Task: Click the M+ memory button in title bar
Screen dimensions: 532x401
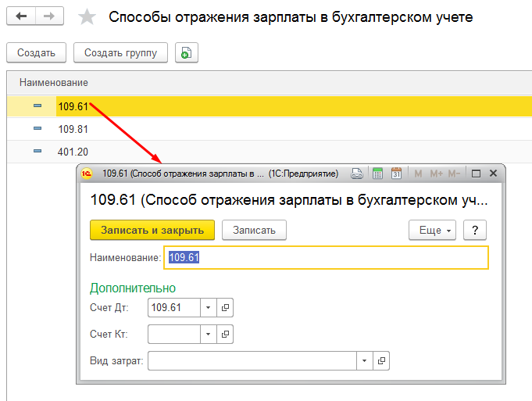Action: click(436, 174)
